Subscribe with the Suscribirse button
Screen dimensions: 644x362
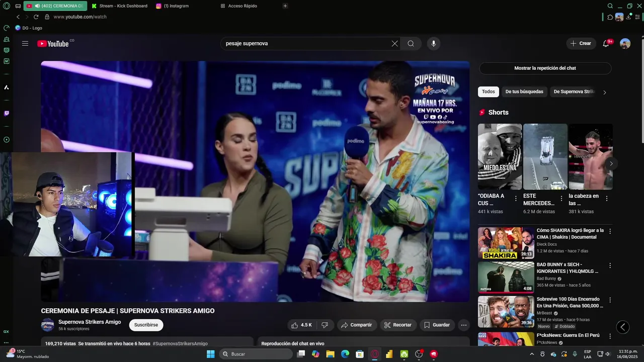146,325
